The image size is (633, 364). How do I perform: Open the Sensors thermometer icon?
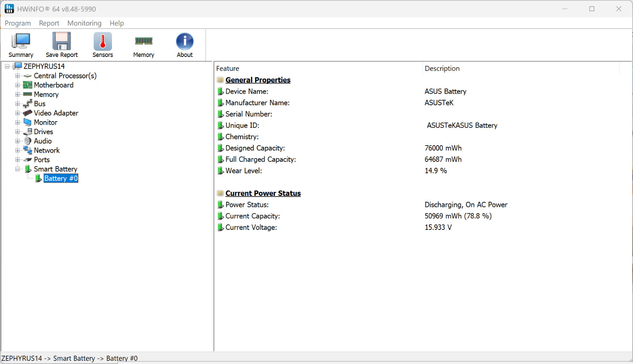click(102, 41)
